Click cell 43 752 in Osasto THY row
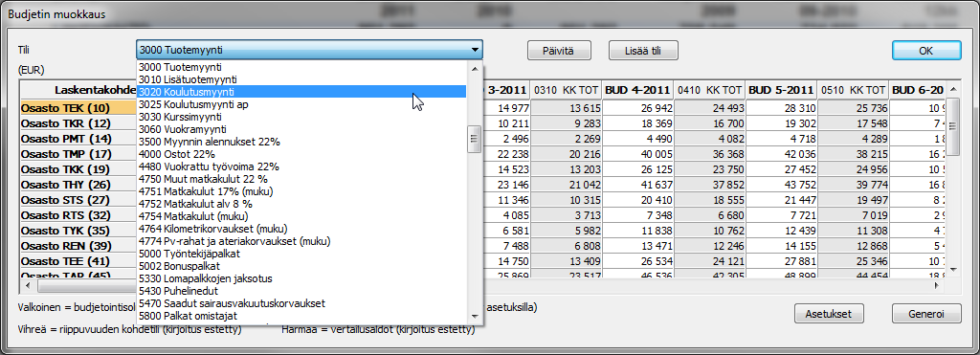The width and height of the screenshot is (980, 355). pyautogui.click(x=781, y=185)
